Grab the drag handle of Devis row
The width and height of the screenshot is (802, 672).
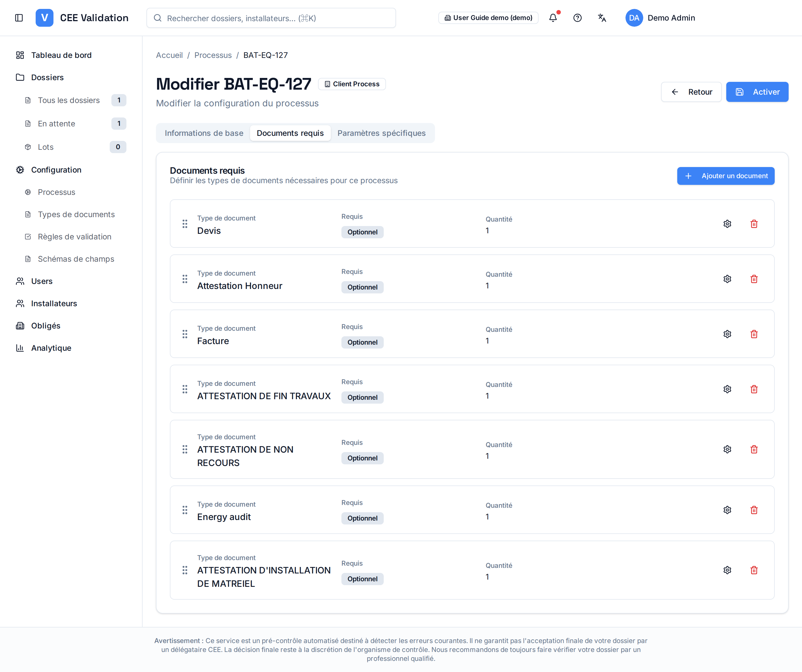click(185, 224)
